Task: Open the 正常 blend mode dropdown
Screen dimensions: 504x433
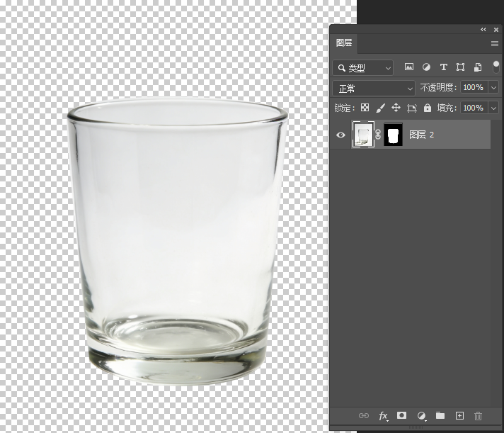Action: (x=374, y=89)
